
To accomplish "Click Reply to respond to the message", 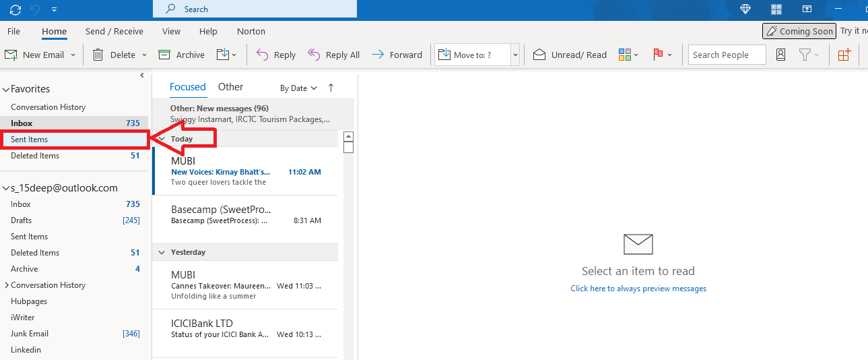I will (x=276, y=55).
